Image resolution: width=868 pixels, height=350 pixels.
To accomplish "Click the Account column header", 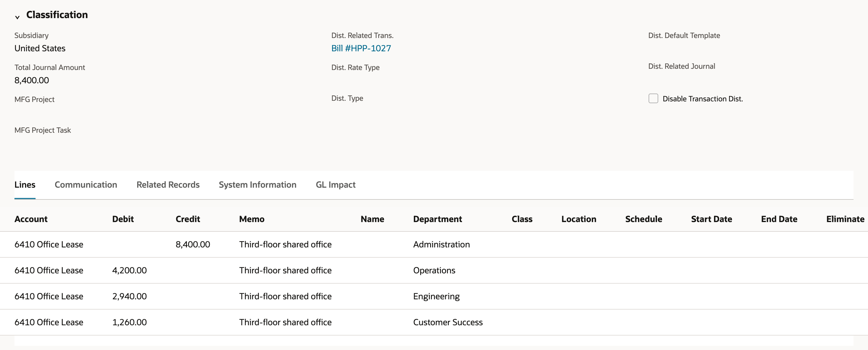I will tap(31, 219).
